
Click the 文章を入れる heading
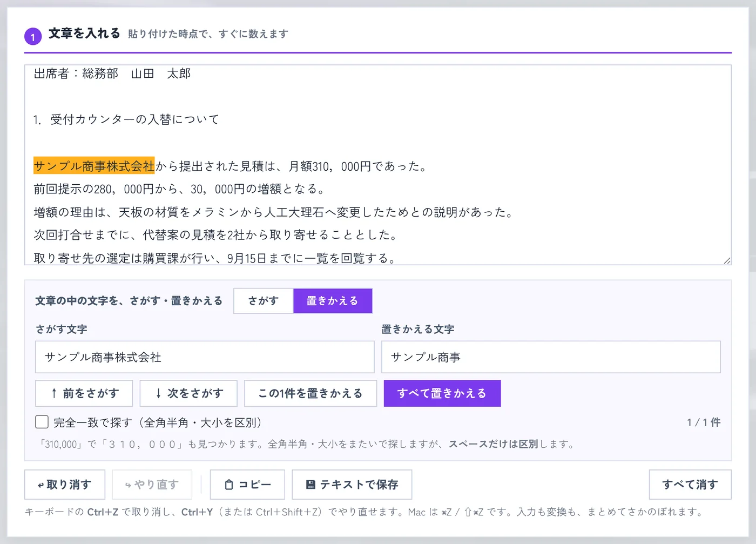[x=84, y=33]
